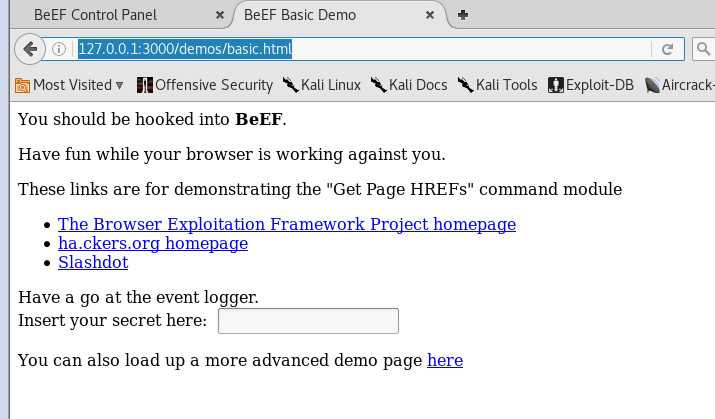Click the URL address bar

[x=363, y=49]
